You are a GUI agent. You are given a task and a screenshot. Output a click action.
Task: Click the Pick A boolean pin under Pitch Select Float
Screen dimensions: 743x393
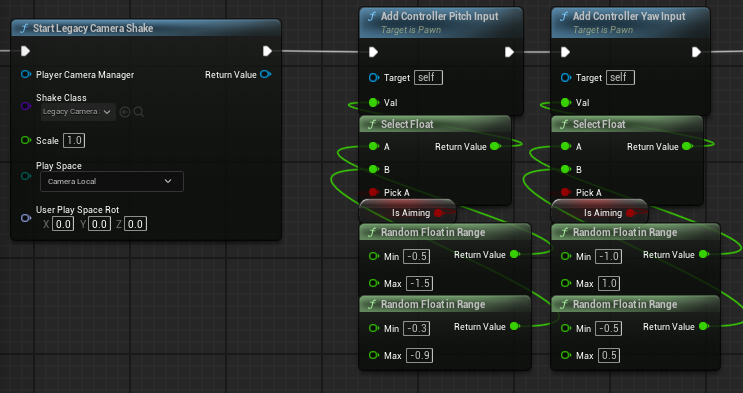373,192
